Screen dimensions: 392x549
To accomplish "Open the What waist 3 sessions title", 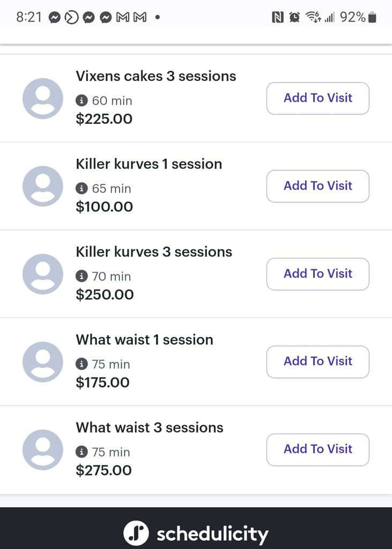I will point(149,428).
